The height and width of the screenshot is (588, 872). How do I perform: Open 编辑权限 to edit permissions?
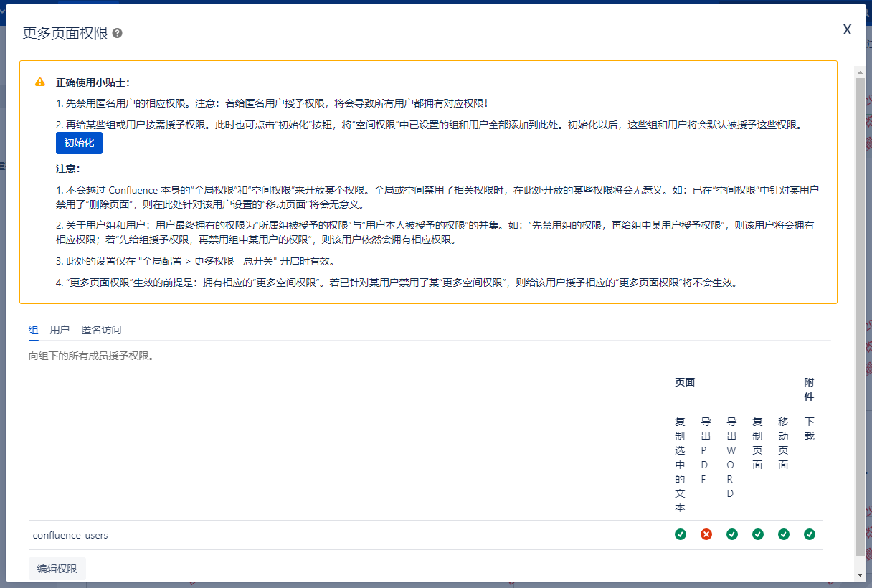point(57,568)
